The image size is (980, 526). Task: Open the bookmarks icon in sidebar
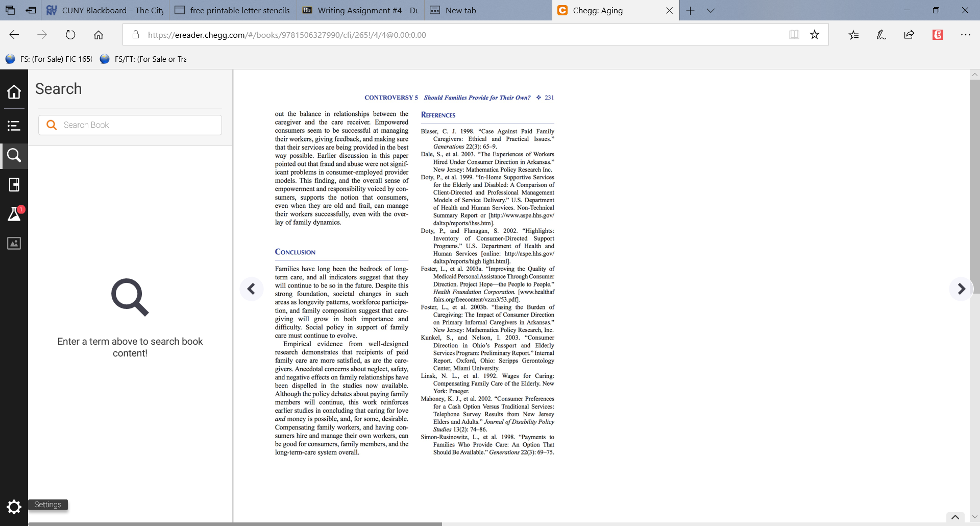[x=14, y=184]
